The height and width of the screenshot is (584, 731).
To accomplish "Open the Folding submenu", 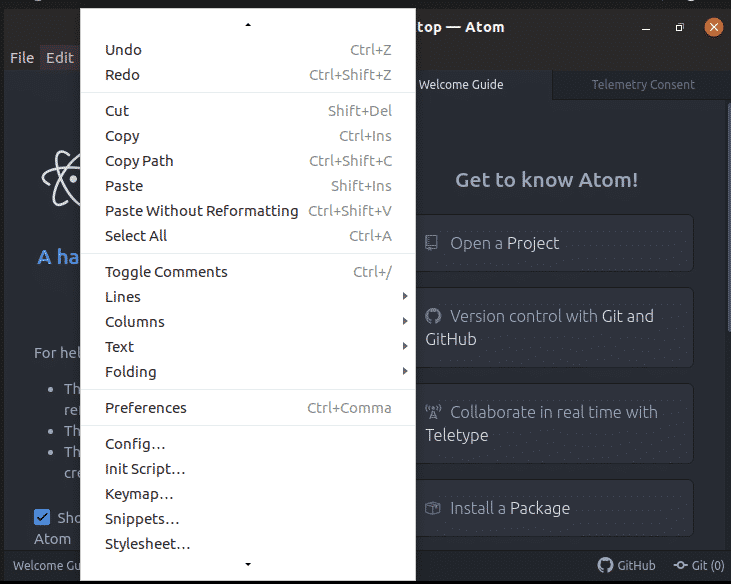I will (x=248, y=372).
